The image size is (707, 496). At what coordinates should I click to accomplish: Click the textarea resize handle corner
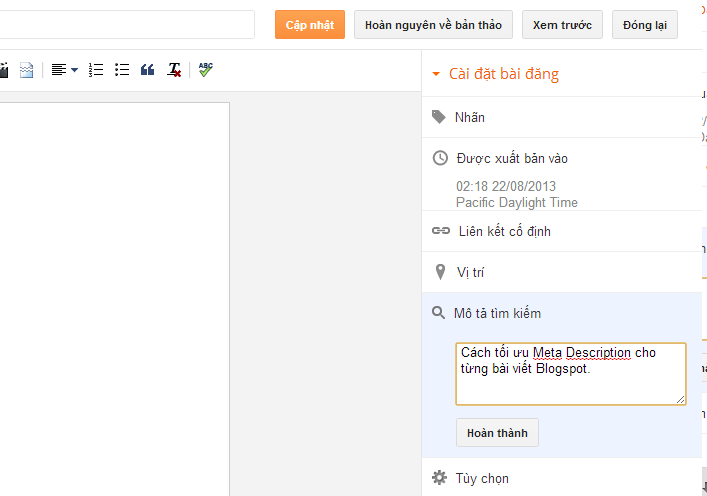coord(680,400)
